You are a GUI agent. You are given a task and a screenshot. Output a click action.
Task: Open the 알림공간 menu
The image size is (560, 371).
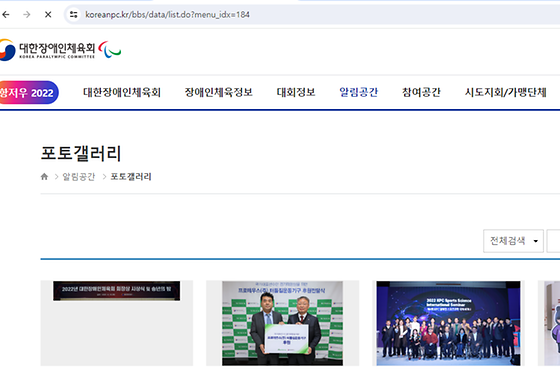359,92
